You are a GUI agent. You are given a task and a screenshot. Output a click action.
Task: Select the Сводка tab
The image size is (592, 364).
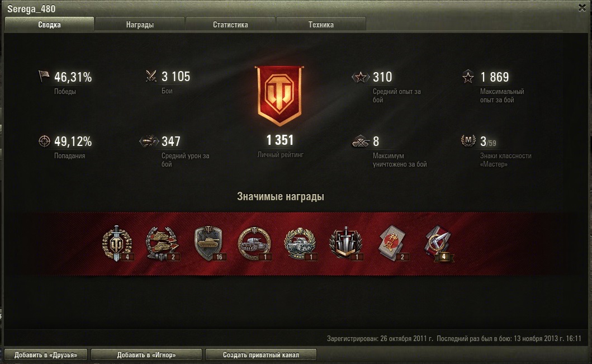pos(49,25)
